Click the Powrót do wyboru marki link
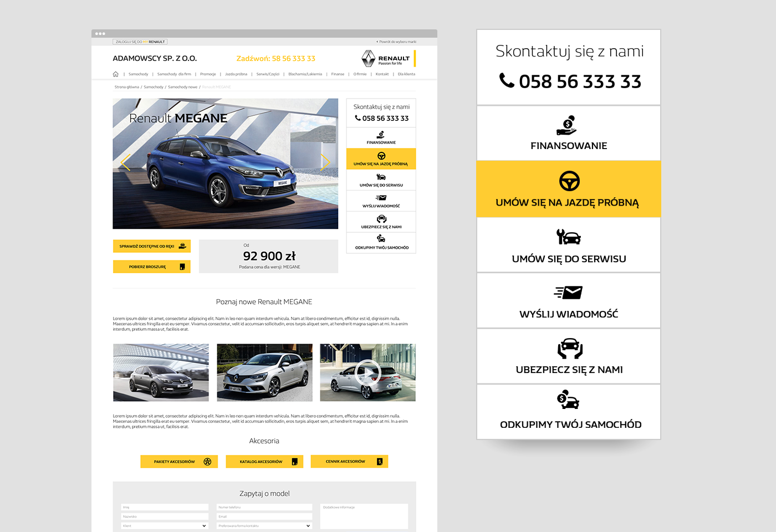Viewport: 776px width, 532px height. point(396,42)
